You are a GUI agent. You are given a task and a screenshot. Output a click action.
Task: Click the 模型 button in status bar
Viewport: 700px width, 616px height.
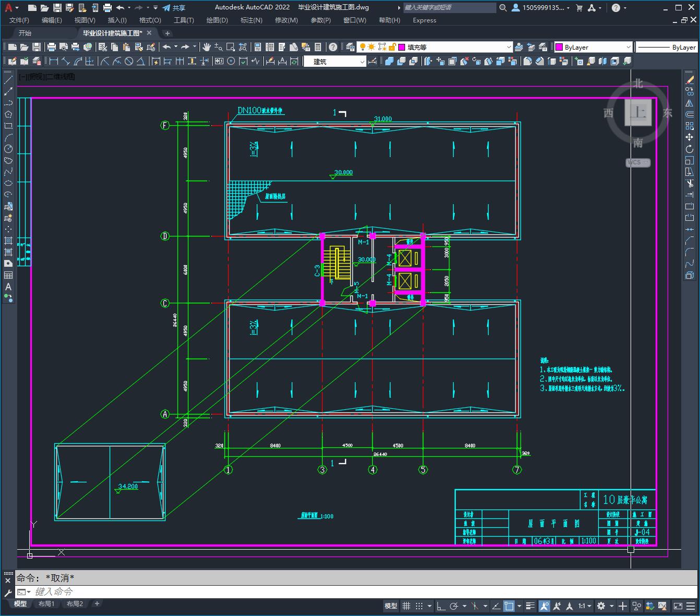pos(391,606)
